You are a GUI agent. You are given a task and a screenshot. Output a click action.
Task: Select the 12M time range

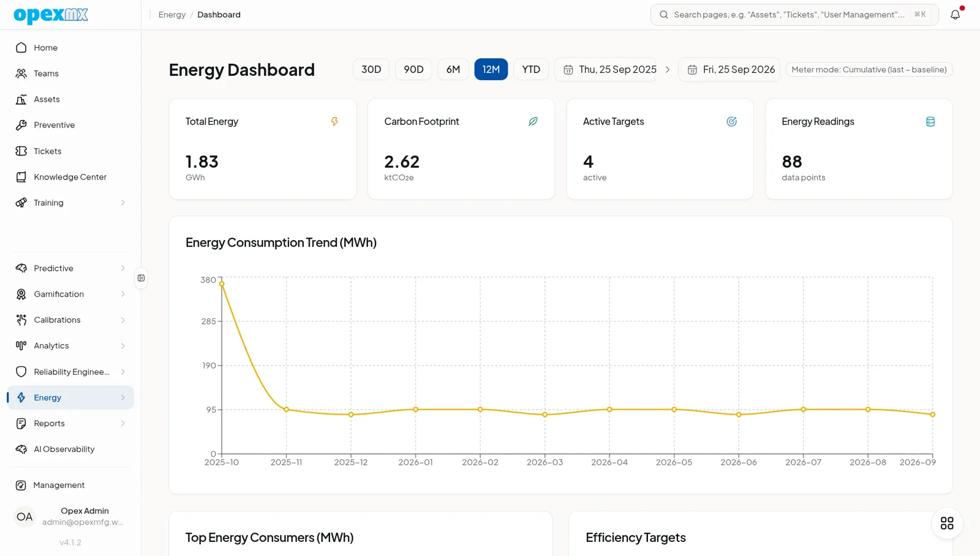(491, 69)
